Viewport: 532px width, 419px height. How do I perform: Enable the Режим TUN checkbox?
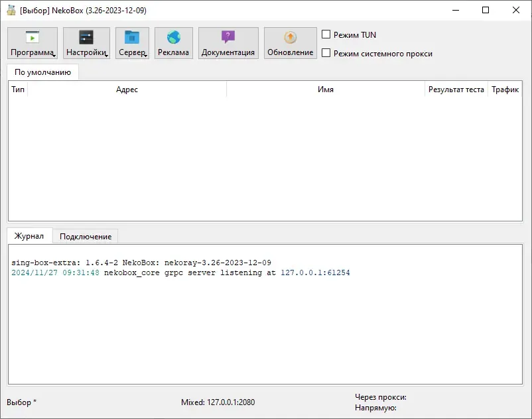point(326,34)
